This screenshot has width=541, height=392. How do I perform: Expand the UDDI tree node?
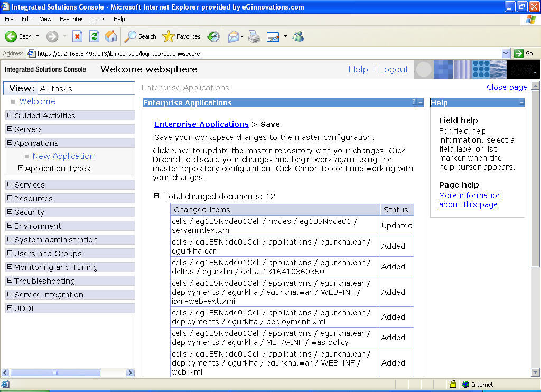coord(10,308)
